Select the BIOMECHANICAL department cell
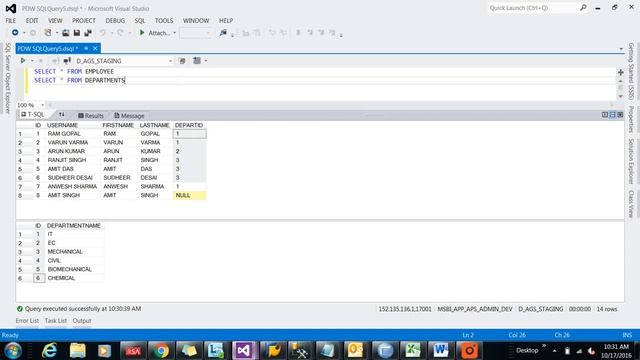The image size is (640, 360). 74,269
